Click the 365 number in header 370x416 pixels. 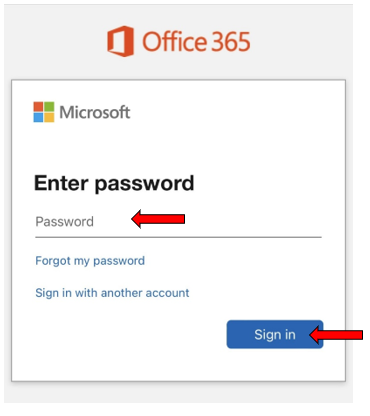click(231, 42)
